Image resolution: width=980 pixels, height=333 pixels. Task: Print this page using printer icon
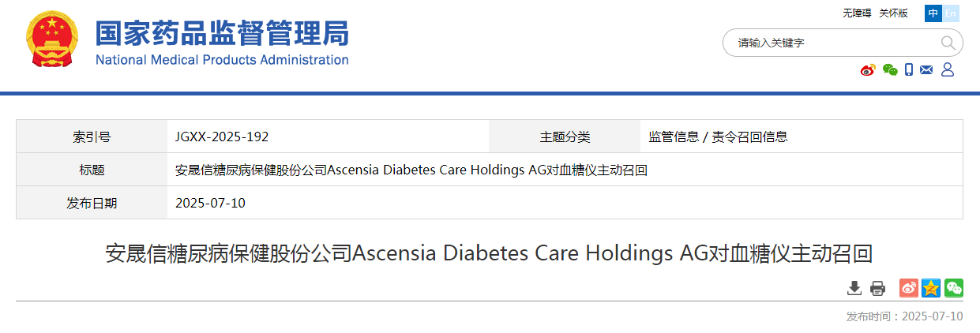(877, 288)
